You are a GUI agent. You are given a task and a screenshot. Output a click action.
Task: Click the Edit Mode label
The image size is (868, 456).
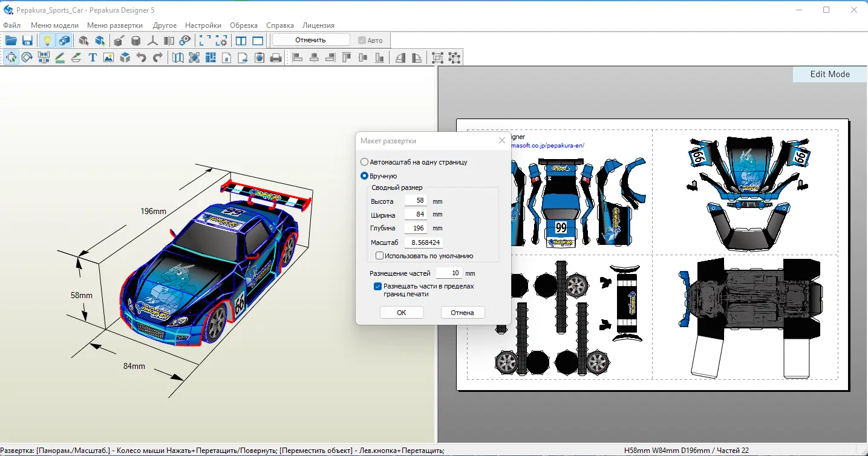(x=830, y=74)
